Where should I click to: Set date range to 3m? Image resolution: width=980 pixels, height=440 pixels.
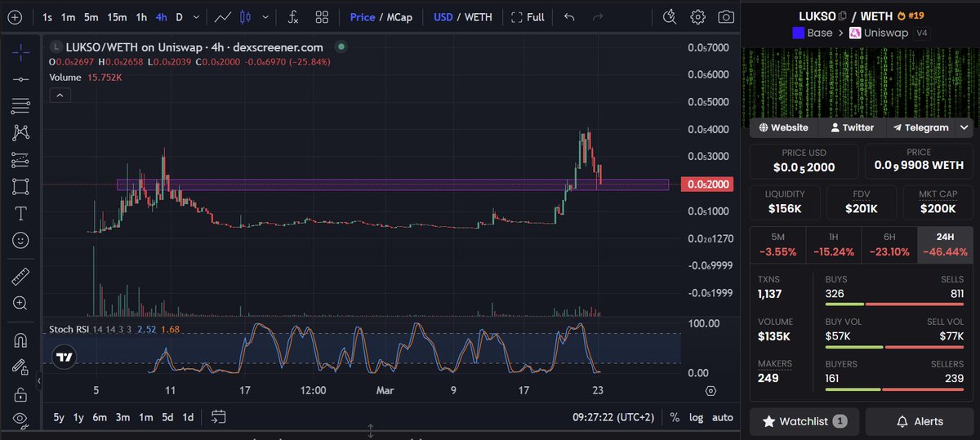click(x=122, y=417)
